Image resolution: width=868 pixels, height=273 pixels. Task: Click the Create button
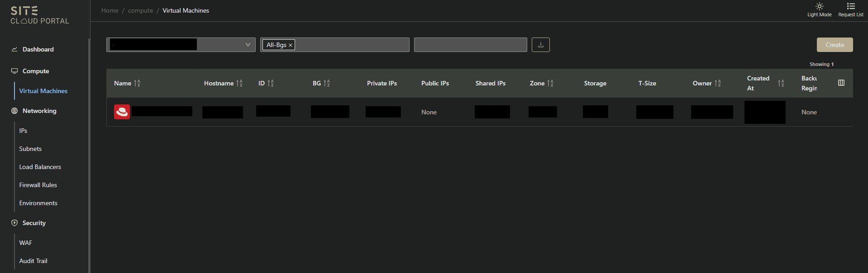coord(834,45)
